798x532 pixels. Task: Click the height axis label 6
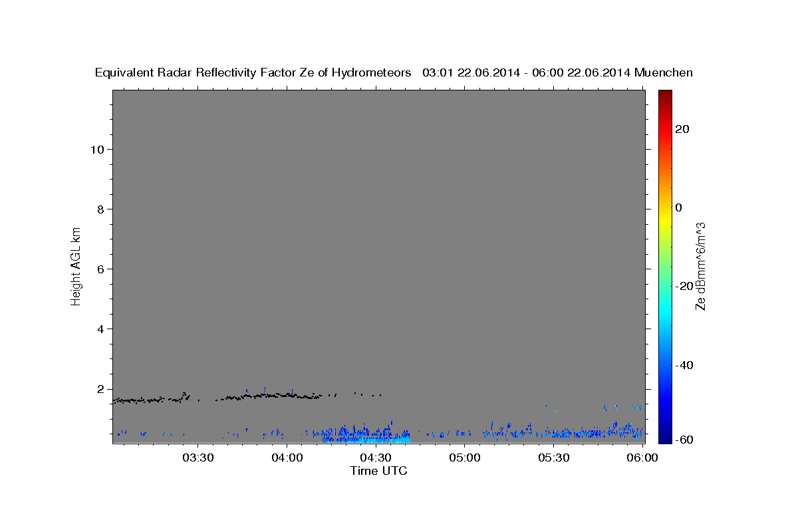102,269
